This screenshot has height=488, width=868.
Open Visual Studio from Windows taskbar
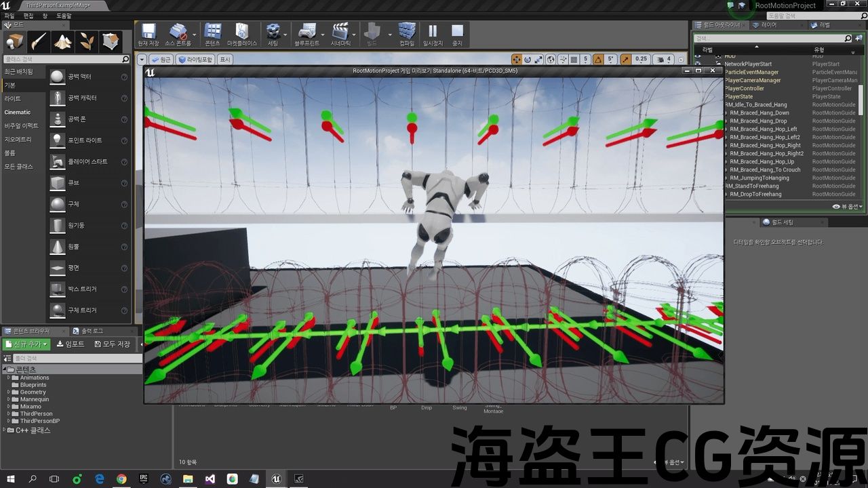click(210, 479)
